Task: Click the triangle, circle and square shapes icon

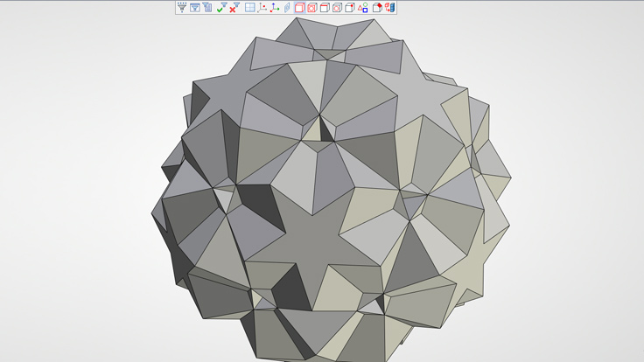Action: click(362, 7)
